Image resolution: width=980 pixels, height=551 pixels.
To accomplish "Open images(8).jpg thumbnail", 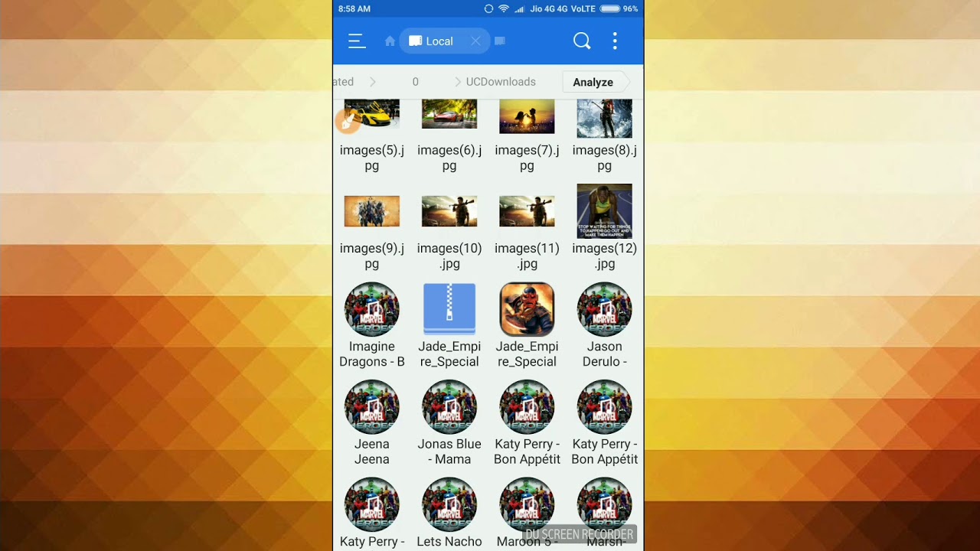I will 604,118.
